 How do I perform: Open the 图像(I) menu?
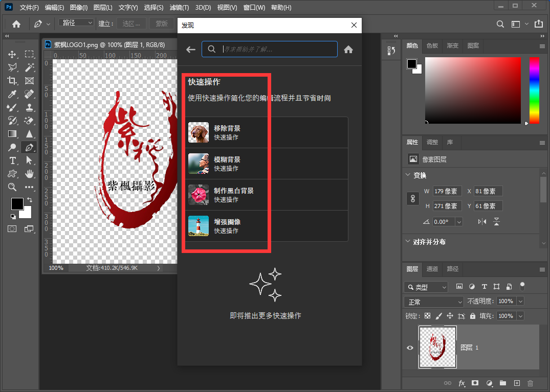[x=79, y=7]
